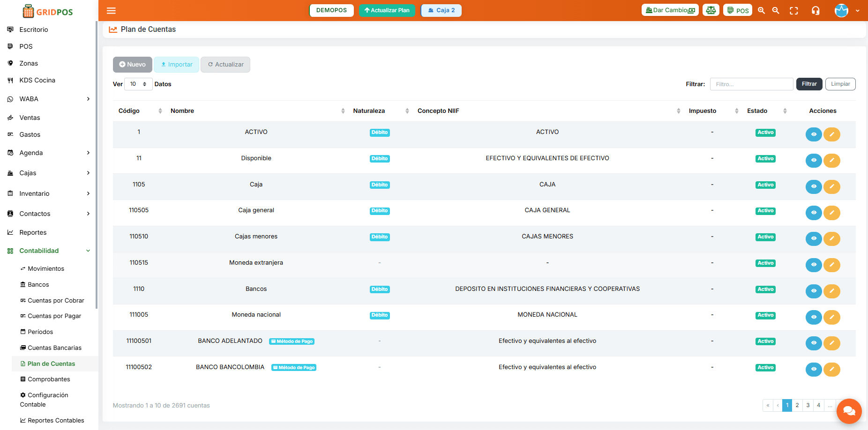Click the Filtro search input field

[x=751, y=84]
